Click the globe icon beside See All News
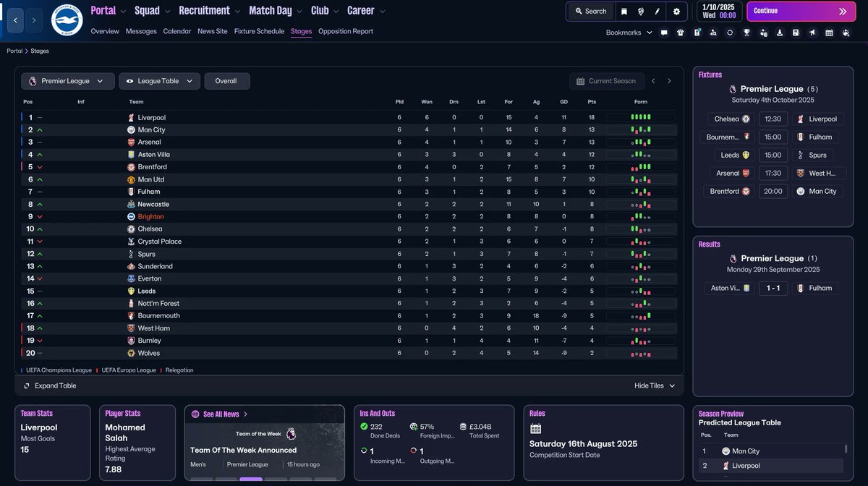The image size is (868, 486). pos(195,414)
